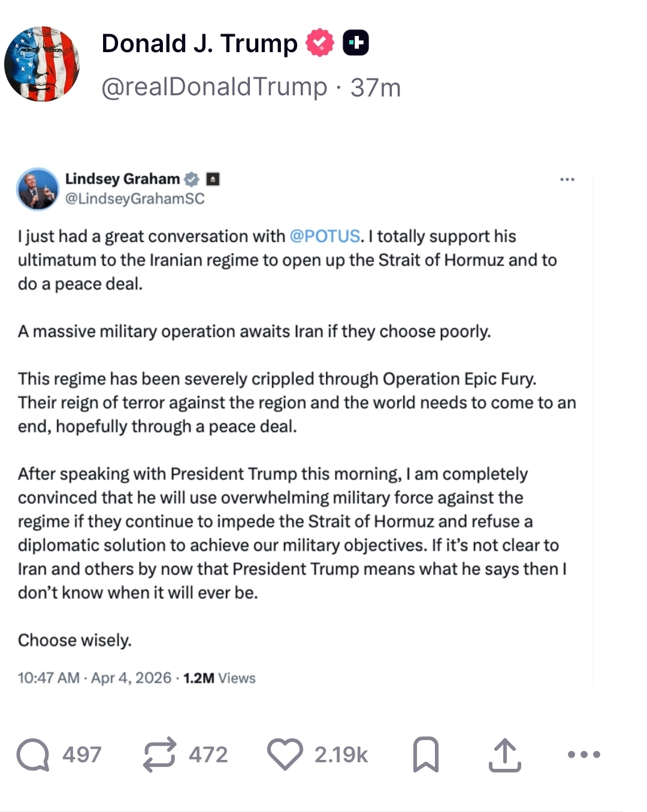Click the plus badge next to the verified checkmark
The image size is (647, 812).
tap(355, 43)
